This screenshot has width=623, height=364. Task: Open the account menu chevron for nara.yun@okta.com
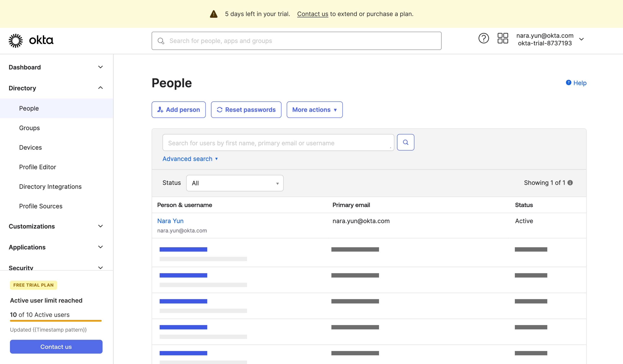[x=581, y=39]
